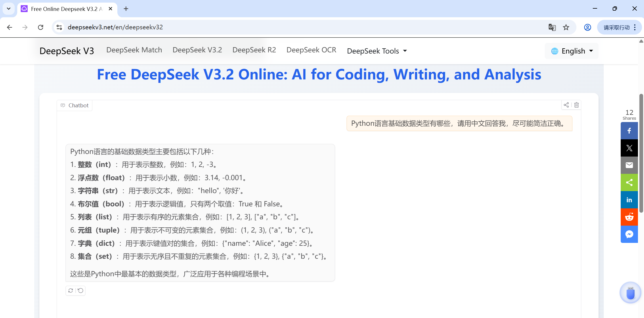The height and width of the screenshot is (318, 644).
Task: Open the DeepSeek OCR nav link
Action: pos(311,50)
